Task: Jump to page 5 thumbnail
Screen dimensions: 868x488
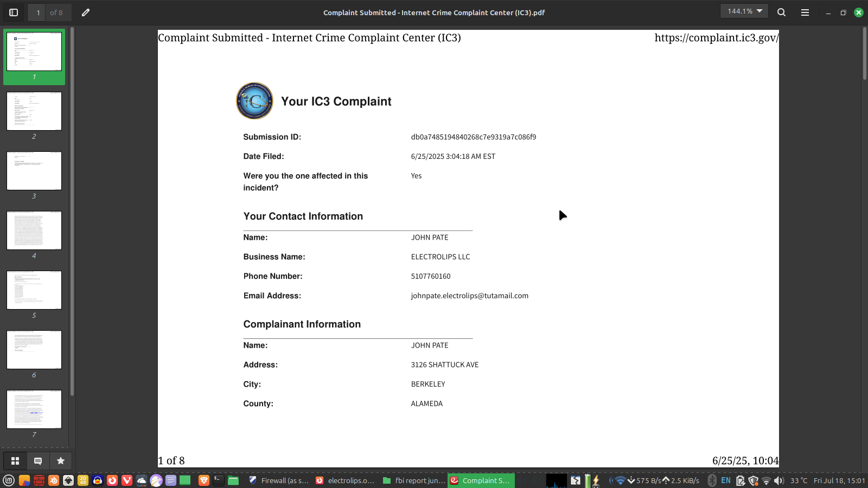Action: point(34,290)
